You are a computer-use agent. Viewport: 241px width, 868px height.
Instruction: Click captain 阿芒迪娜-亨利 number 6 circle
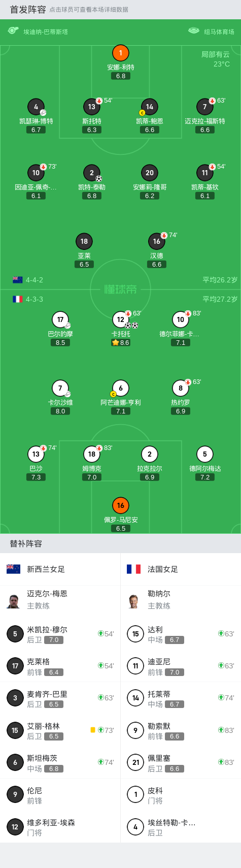[121, 388]
